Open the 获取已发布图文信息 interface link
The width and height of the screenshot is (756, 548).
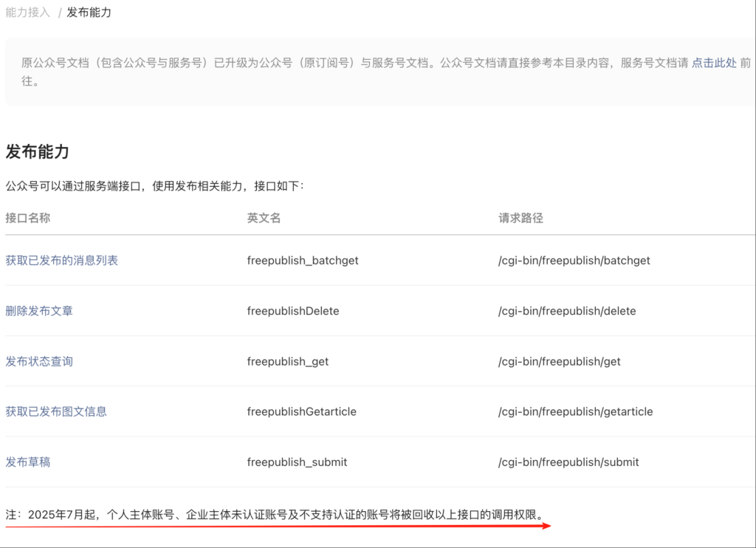56,411
